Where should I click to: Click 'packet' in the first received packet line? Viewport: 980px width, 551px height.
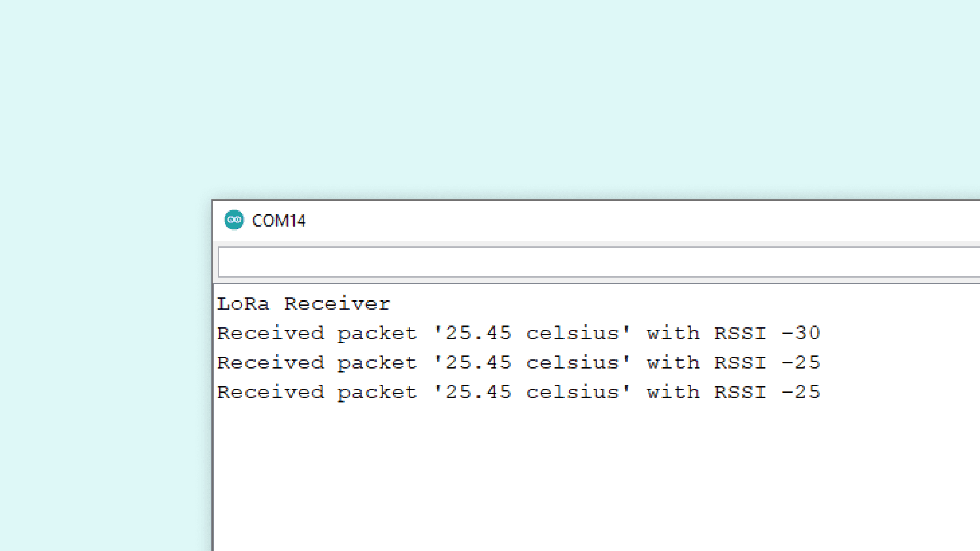tap(377, 334)
